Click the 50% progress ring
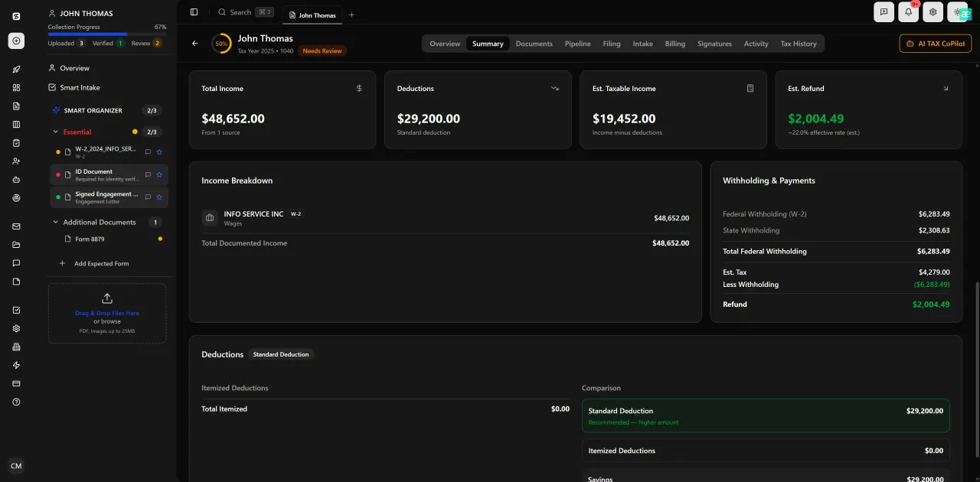 coord(221,44)
